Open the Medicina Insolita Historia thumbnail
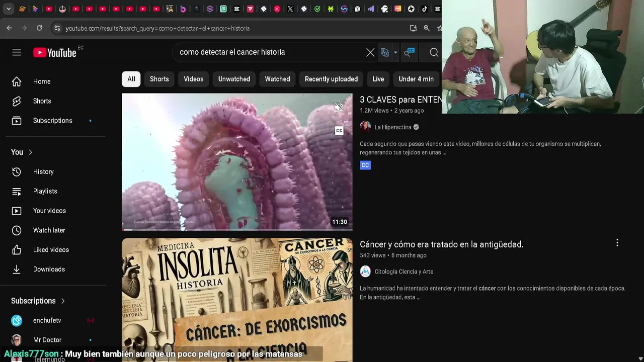The width and height of the screenshot is (644, 362). (237, 300)
